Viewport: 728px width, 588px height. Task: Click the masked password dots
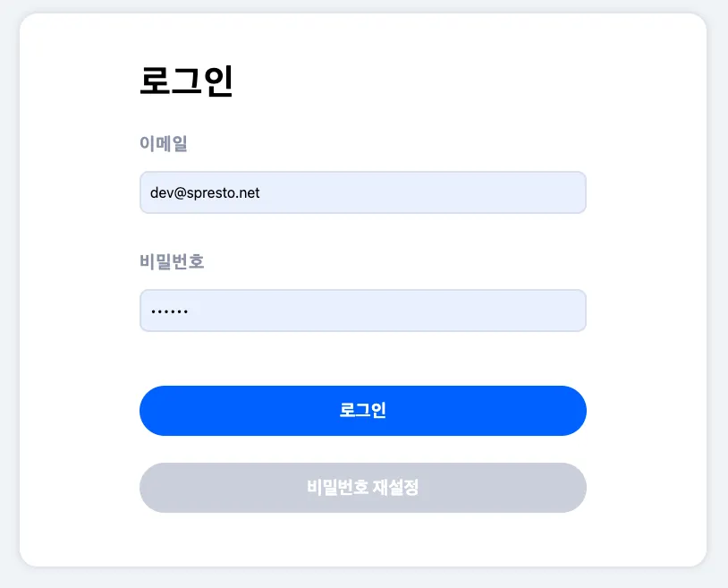tap(170, 311)
